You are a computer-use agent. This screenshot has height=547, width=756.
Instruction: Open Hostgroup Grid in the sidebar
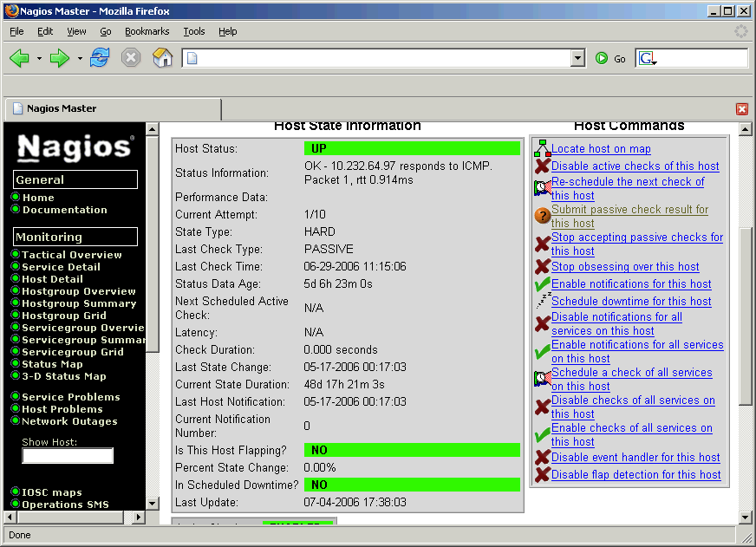[x=63, y=316]
